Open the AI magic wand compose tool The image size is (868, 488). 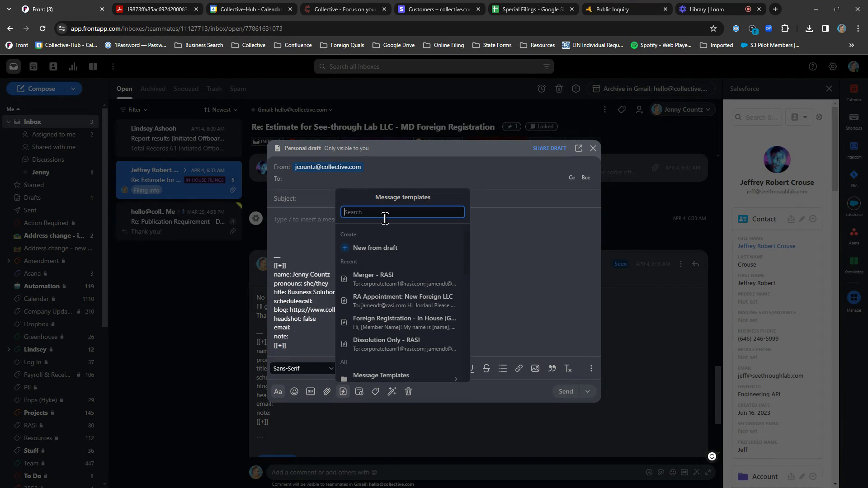[392, 392]
